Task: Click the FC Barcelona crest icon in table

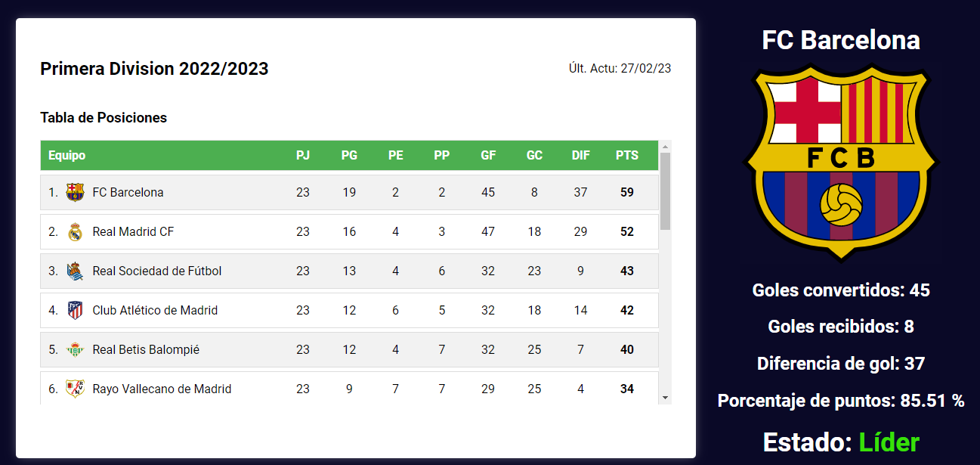Action: [75, 192]
